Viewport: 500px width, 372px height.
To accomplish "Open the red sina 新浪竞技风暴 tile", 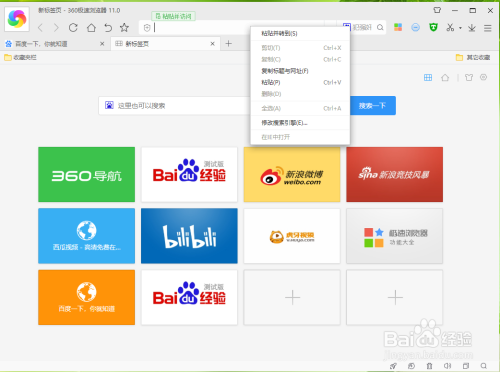I will click(x=395, y=174).
